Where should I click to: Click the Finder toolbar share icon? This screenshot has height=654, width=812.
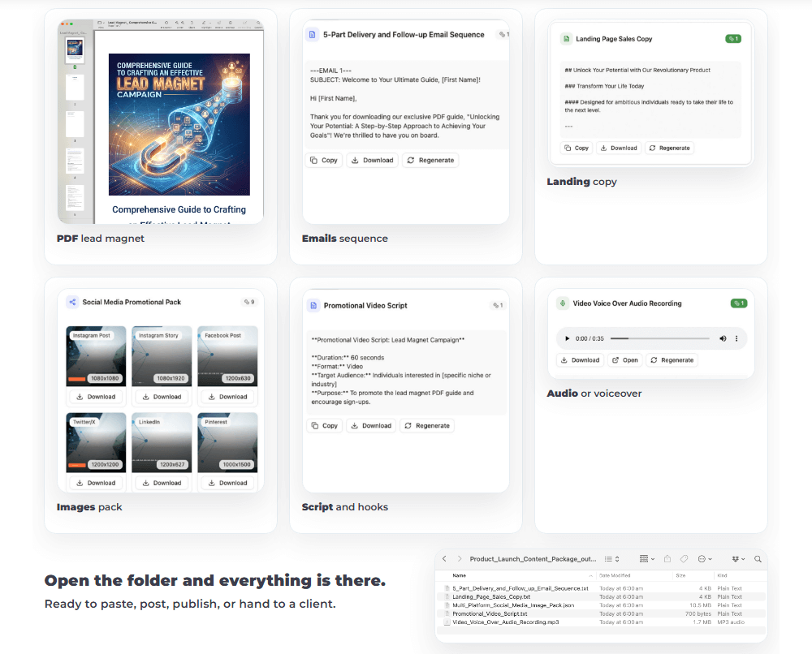click(x=667, y=559)
